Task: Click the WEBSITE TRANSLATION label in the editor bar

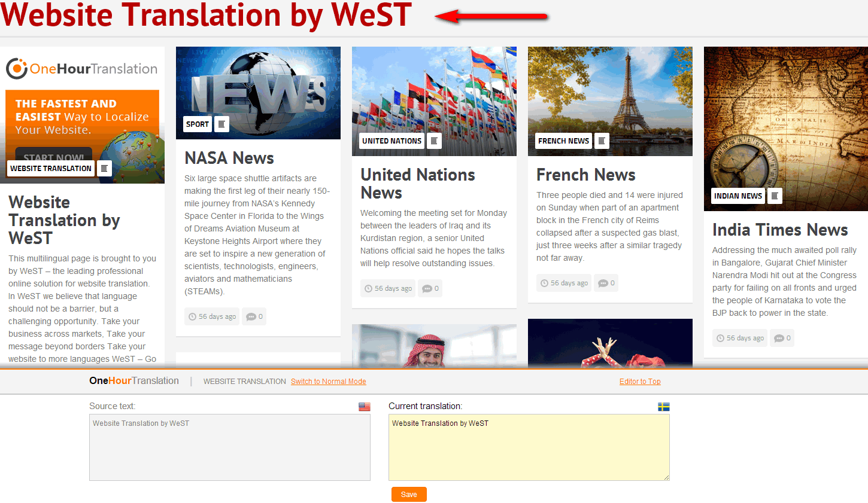Action: (x=245, y=382)
